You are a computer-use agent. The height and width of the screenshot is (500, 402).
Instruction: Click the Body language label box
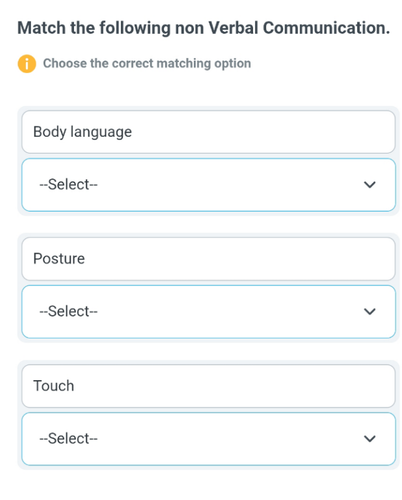pos(209,132)
